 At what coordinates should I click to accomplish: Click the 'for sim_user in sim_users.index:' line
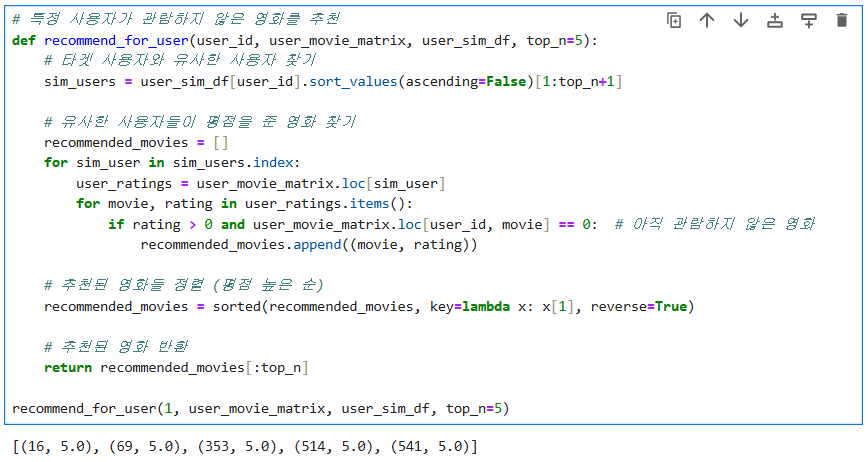click(x=172, y=163)
